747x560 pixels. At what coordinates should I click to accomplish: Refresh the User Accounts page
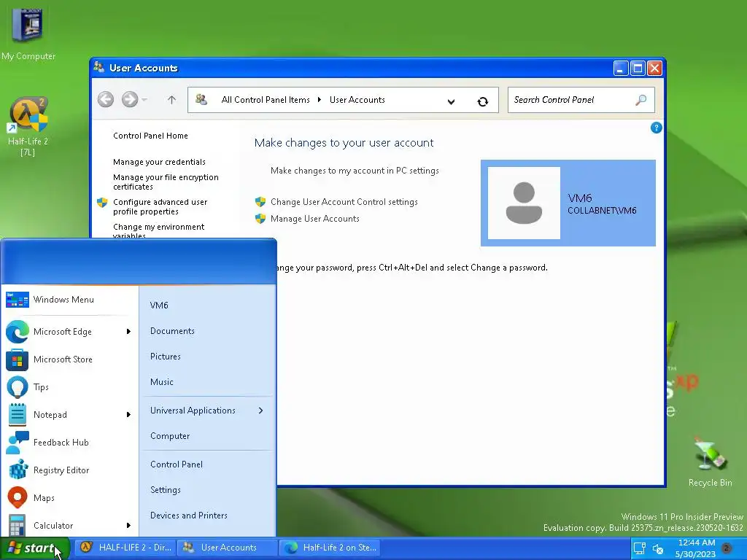point(483,101)
